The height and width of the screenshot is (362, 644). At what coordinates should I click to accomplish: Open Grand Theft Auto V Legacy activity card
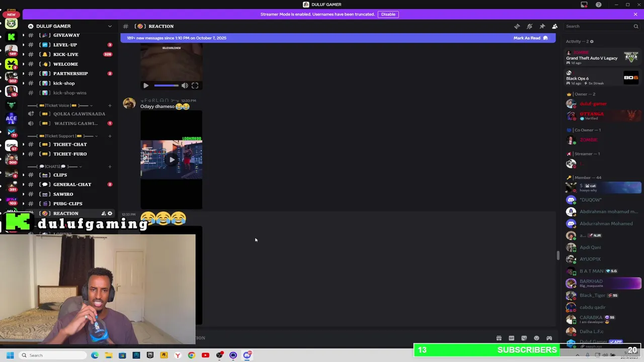tap(603, 57)
